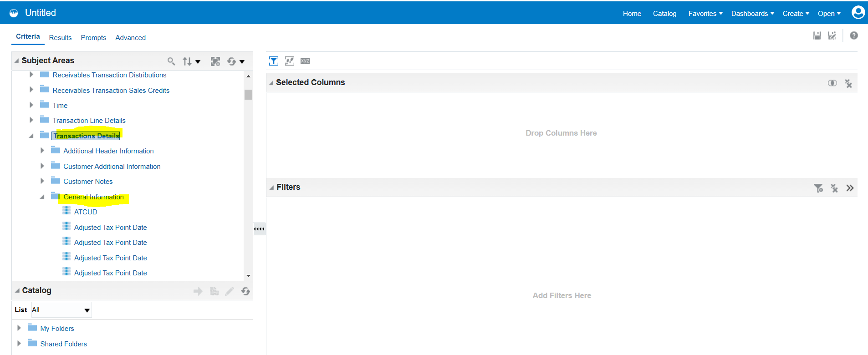Image resolution: width=868 pixels, height=355 pixels.
Task: Expand Customer Additional Information folder
Action: tap(42, 166)
